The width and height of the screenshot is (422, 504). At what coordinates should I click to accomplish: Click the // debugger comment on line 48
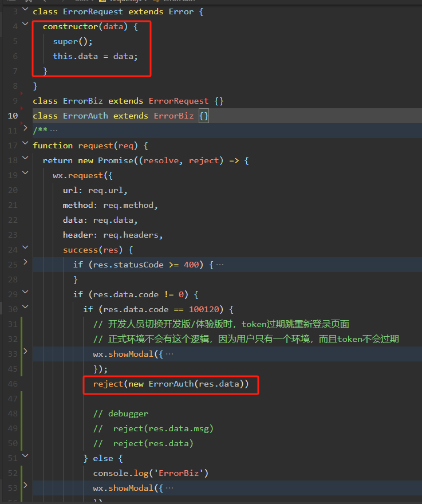click(120, 414)
